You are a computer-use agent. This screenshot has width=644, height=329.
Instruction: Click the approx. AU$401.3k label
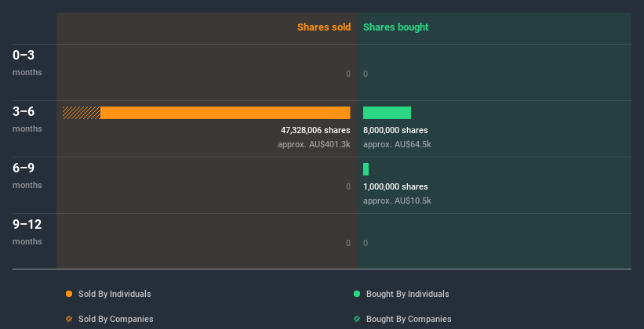coord(314,144)
